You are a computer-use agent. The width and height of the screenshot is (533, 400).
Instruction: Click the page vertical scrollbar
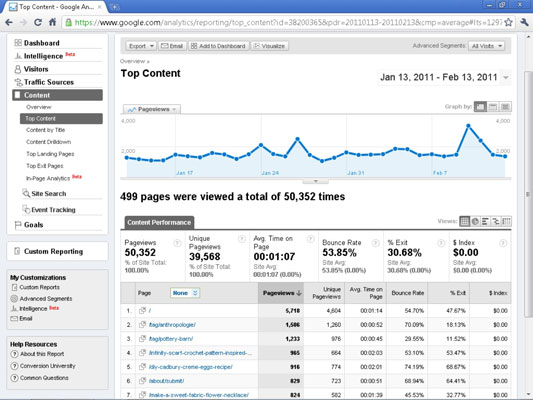pos(528,194)
